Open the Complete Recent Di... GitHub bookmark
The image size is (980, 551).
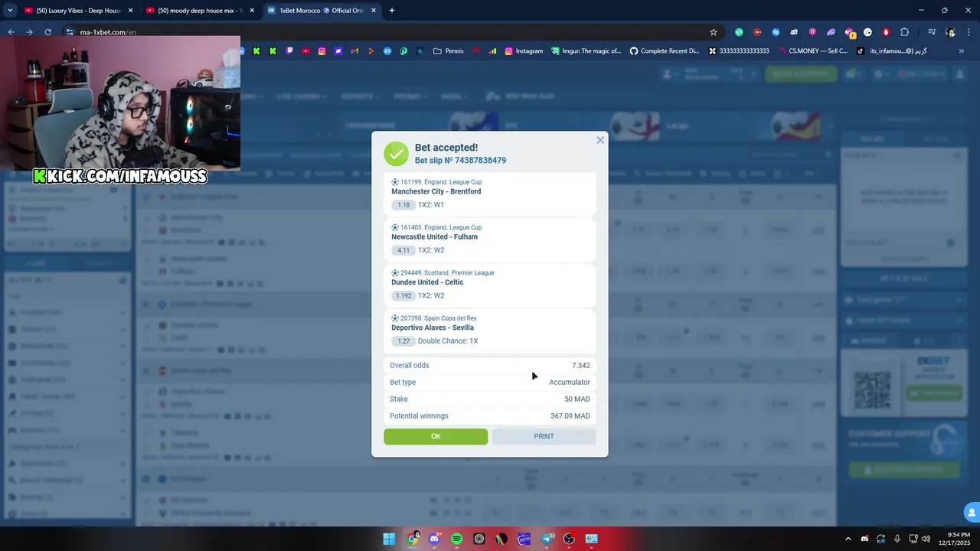[x=665, y=51]
